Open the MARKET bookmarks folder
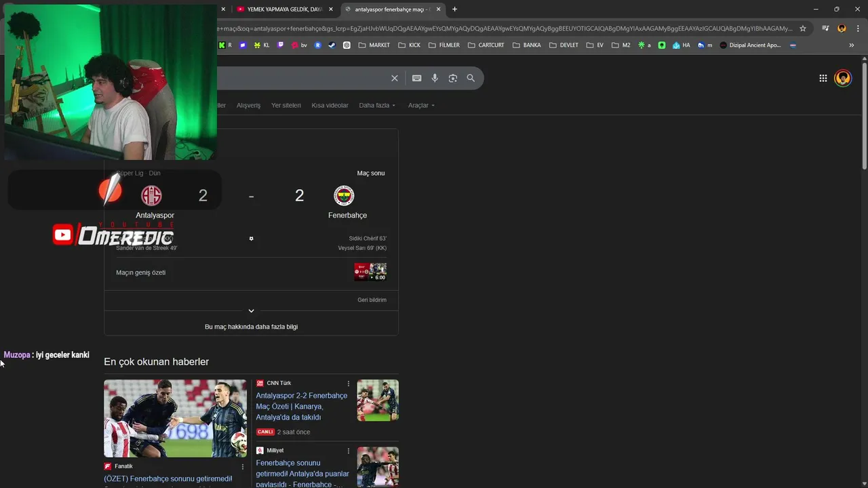The width and height of the screenshot is (868, 488). [x=374, y=45]
